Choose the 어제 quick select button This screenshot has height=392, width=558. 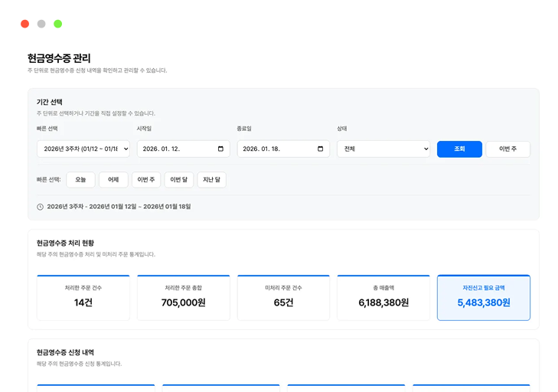(x=113, y=180)
